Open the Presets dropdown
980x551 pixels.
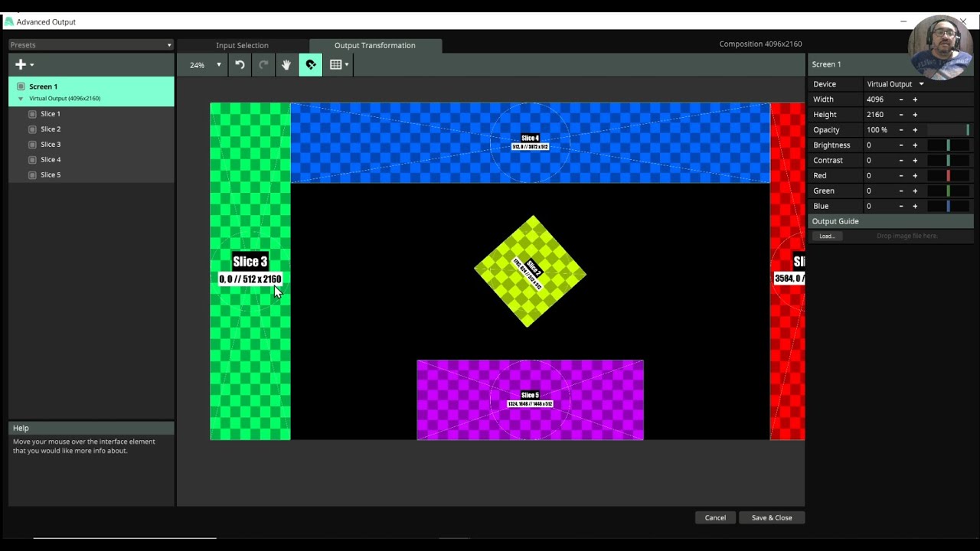click(91, 45)
